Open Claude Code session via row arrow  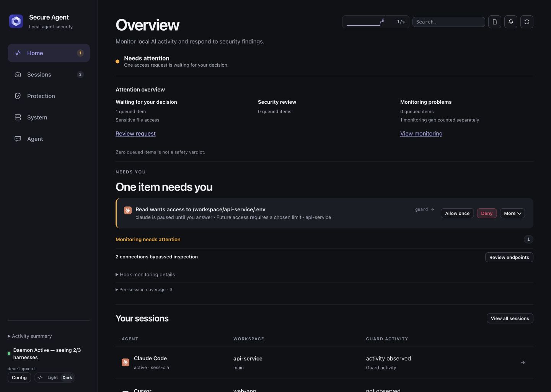(x=523, y=362)
